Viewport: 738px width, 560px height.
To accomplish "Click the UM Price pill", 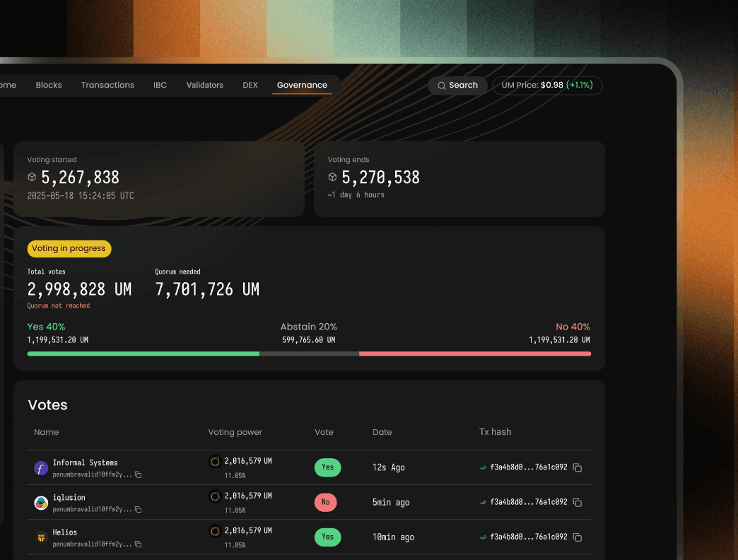I will pos(547,86).
